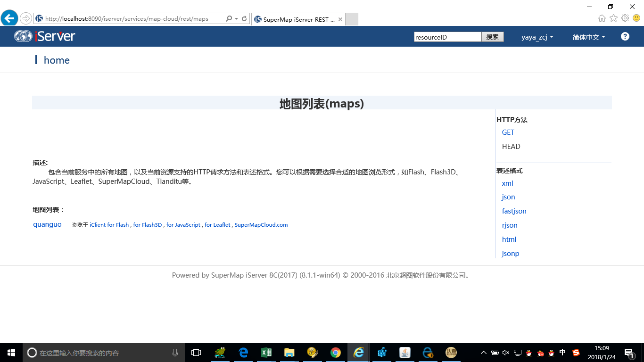Refresh the page with the reload icon
This screenshot has height=362, width=644.
pyautogui.click(x=244, y=19)
